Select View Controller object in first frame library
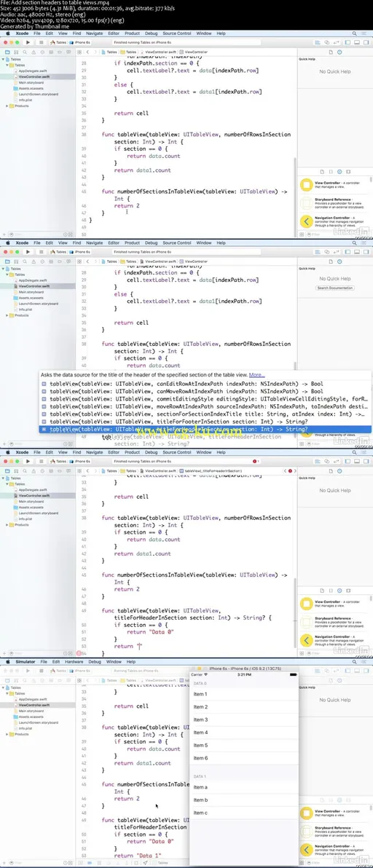This screenshot has height=868, width=373. click(335, 186)
